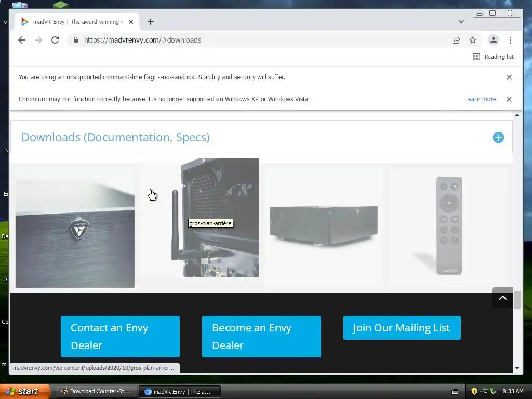
Task: Click the page scrollbar up arrow
Action: click(517, 115)
